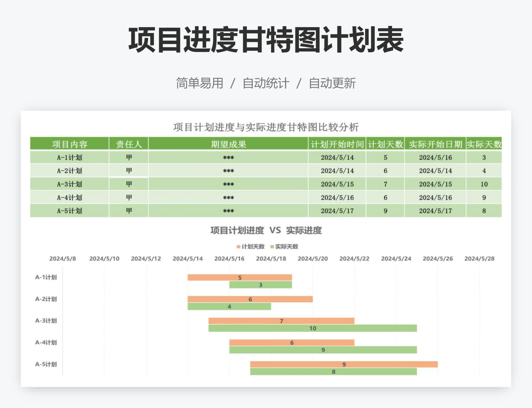Select the green bar labeled 10 for A-3计划

point(313,328)
